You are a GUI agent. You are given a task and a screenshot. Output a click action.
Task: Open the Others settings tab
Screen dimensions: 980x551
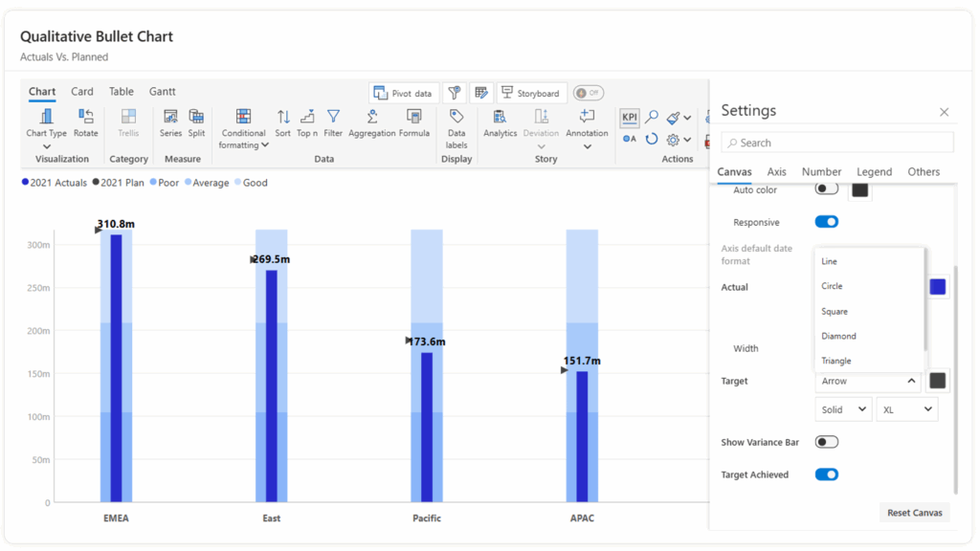(x=924, y=172)
